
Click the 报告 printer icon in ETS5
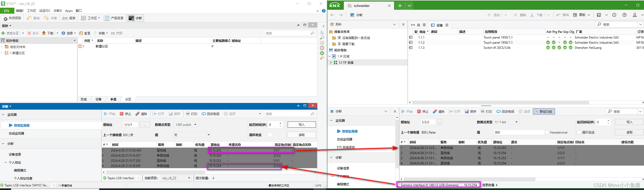point(65,18)
